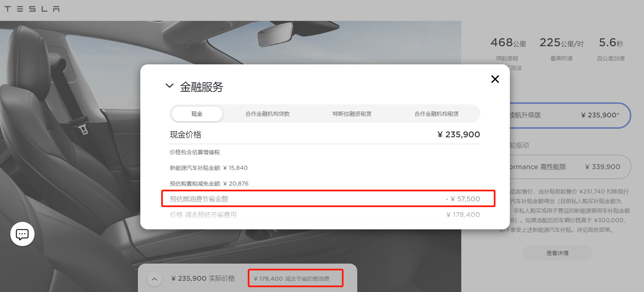Switch to 特斯拉融资租赁 tab

(x=352, y=114)
